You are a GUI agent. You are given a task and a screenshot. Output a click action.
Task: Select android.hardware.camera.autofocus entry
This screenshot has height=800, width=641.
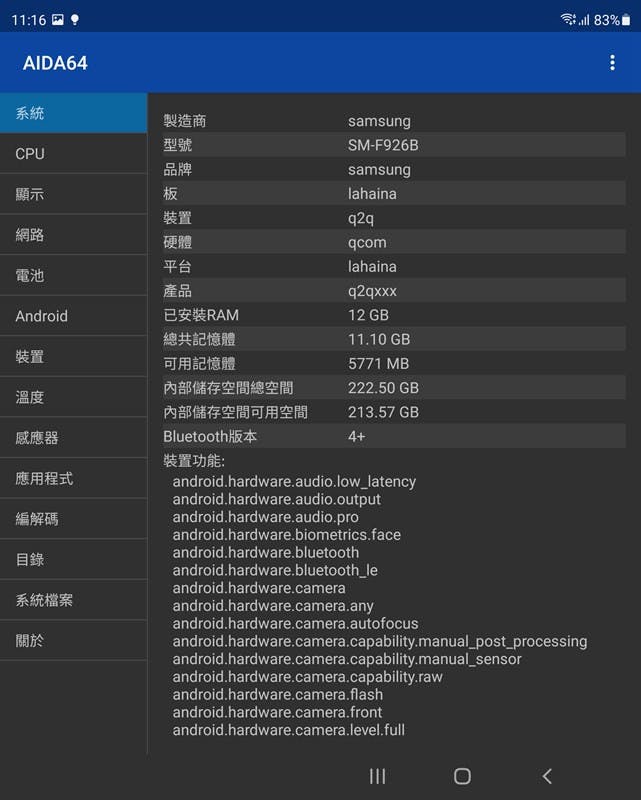point(295,623)
